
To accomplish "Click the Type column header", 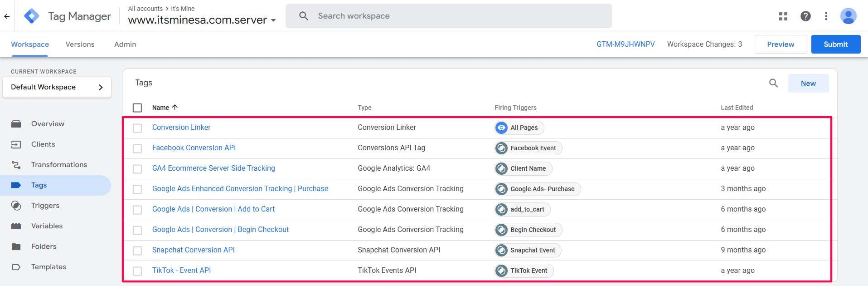I will 364,108.
